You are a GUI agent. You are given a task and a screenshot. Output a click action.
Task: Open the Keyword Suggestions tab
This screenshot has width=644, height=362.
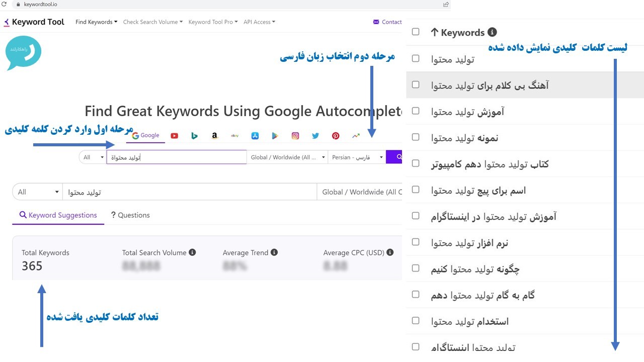[58, 215]
